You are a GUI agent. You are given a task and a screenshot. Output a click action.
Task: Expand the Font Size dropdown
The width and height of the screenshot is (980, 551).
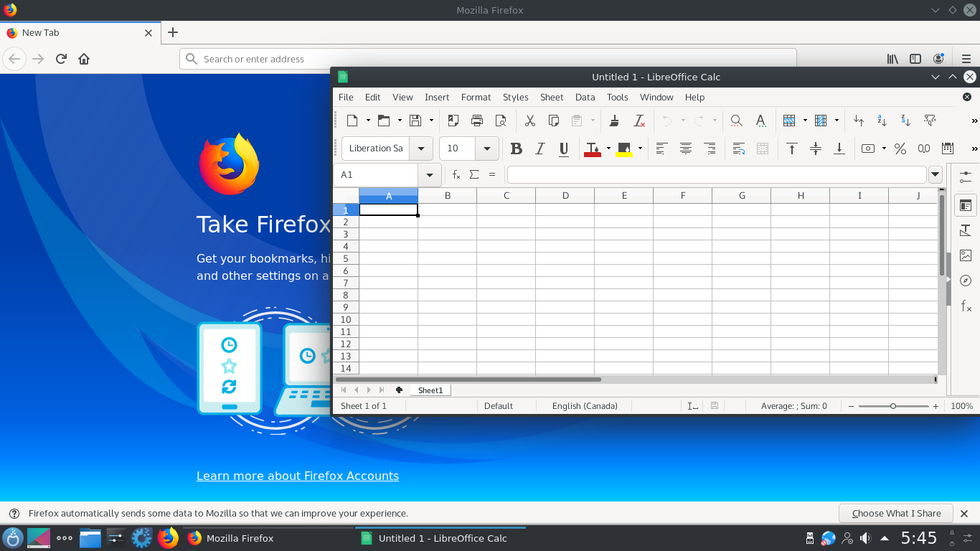[487, 149]
